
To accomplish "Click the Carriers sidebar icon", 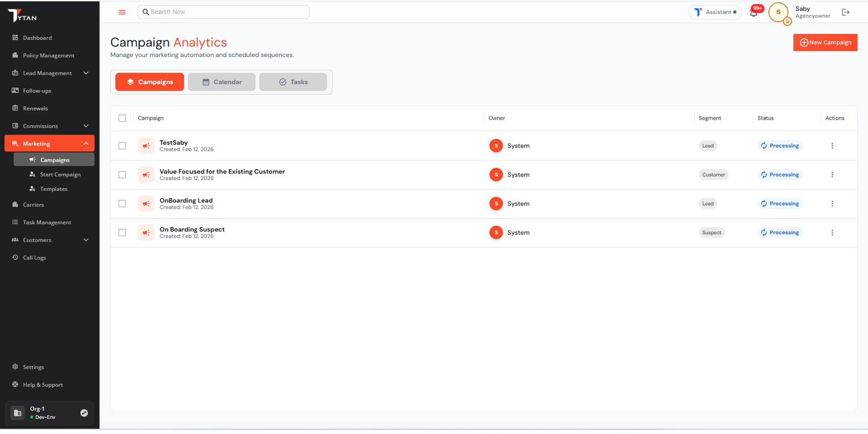I will pyautogui.click(x=15, y=205).
